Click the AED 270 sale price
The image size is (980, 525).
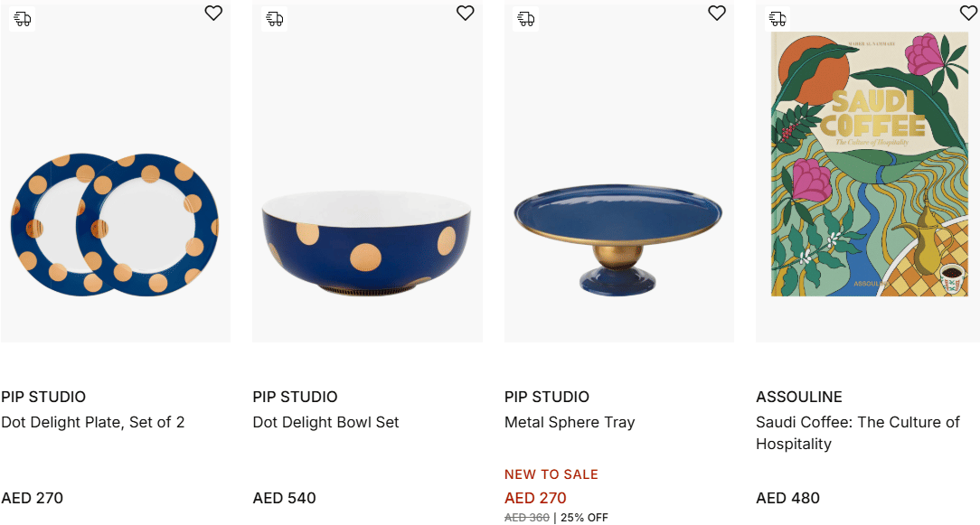pyautogui.click(x=535, y=498)
